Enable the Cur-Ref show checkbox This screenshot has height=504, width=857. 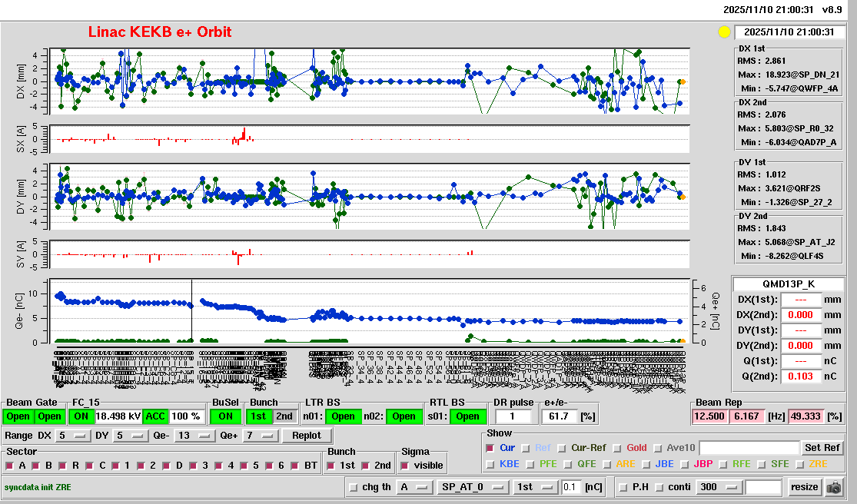pos(563,448)
